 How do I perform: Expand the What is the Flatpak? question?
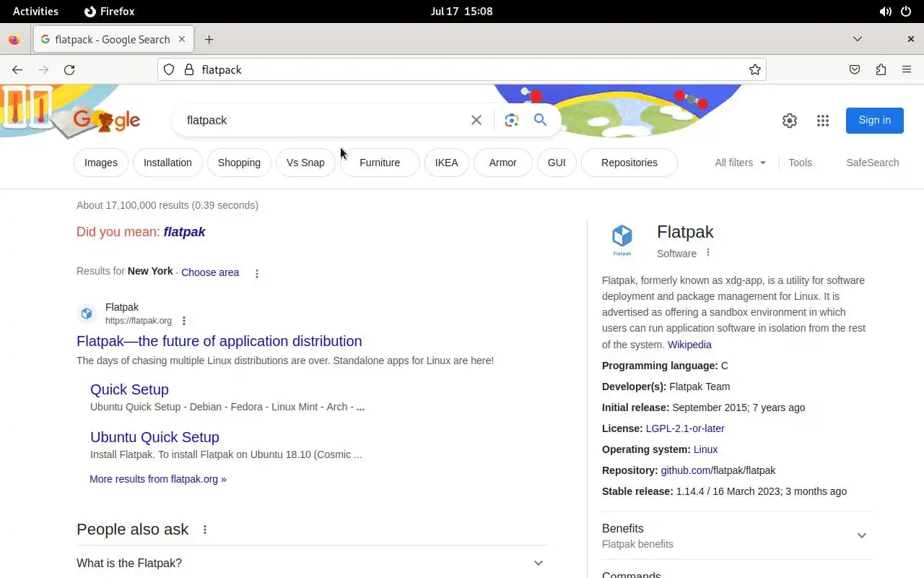click(312, 563)
